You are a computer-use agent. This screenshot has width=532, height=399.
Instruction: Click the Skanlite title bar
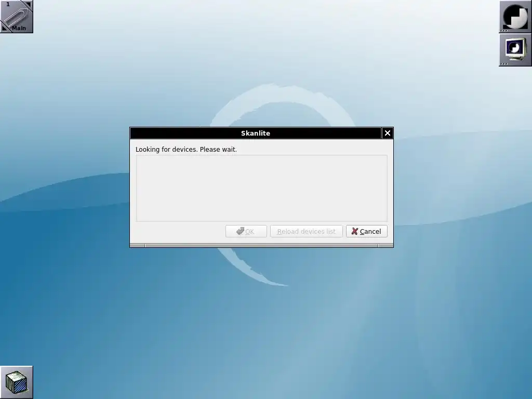point(256,133)
